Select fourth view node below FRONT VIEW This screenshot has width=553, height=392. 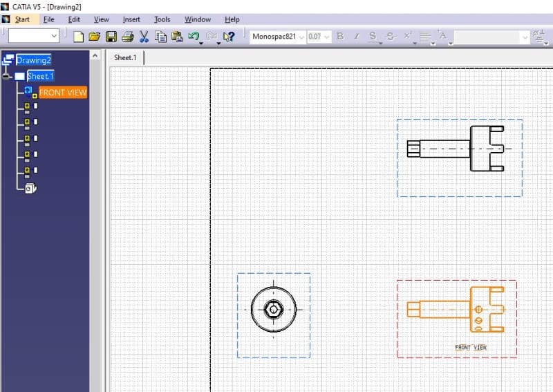(x=30, y=156)
